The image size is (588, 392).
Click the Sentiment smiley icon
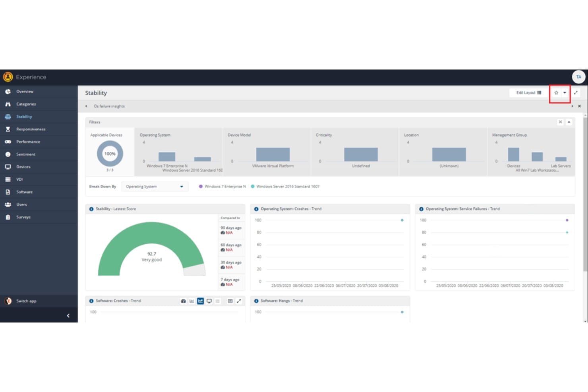coord(8,154)
